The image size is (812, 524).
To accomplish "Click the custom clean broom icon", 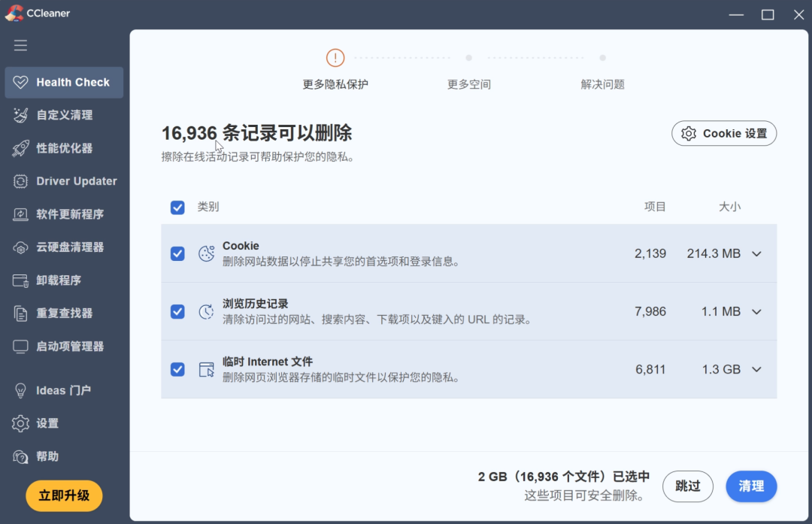I will click(21, 115).
